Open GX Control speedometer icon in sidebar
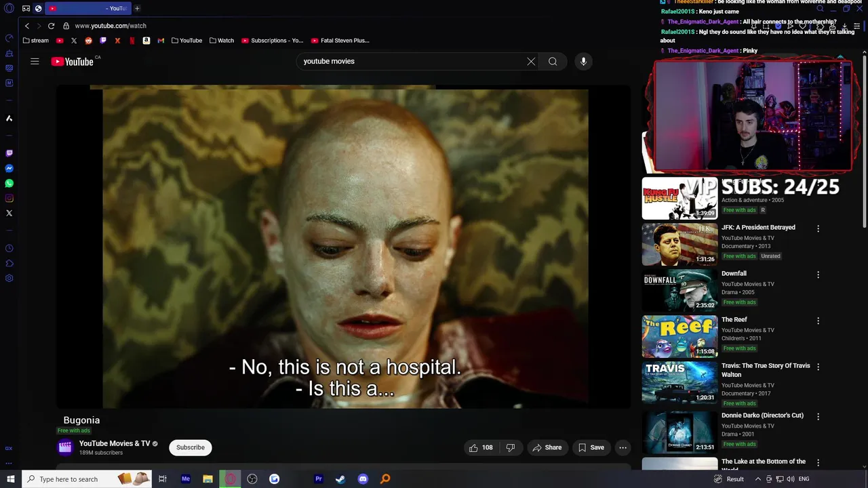Screen dimensions: 868x488 9,39
